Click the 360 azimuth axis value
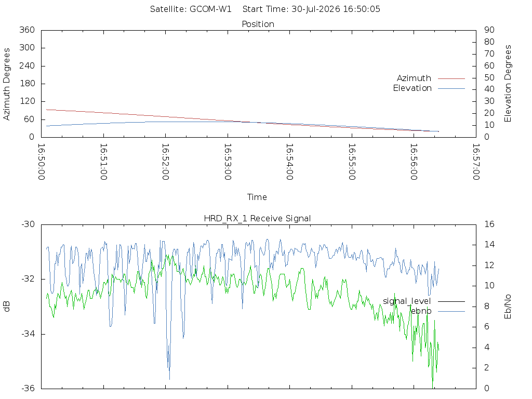 click(x=27, y=30)
